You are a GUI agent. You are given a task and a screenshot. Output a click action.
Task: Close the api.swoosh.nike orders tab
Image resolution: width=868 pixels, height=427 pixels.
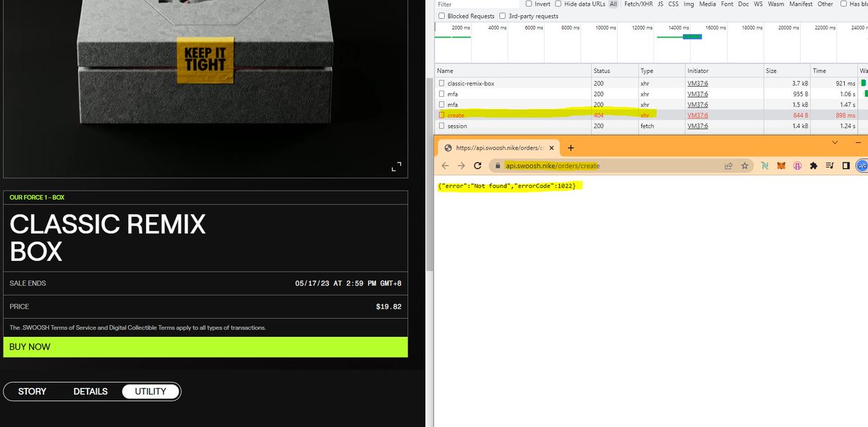point(552,147)
